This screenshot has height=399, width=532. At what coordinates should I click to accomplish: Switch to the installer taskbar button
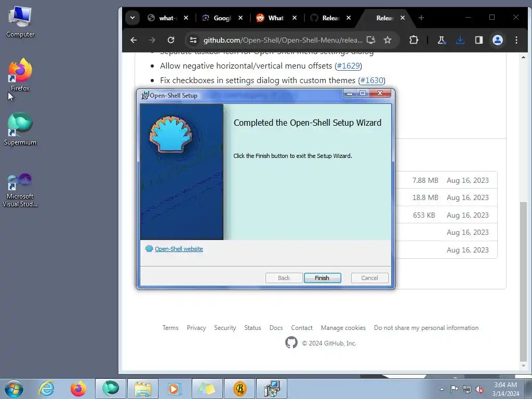[x=272, y=389]
